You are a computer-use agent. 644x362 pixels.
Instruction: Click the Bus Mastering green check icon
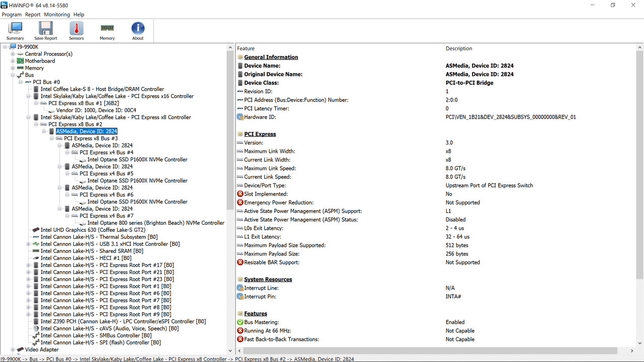click(240, 322)
